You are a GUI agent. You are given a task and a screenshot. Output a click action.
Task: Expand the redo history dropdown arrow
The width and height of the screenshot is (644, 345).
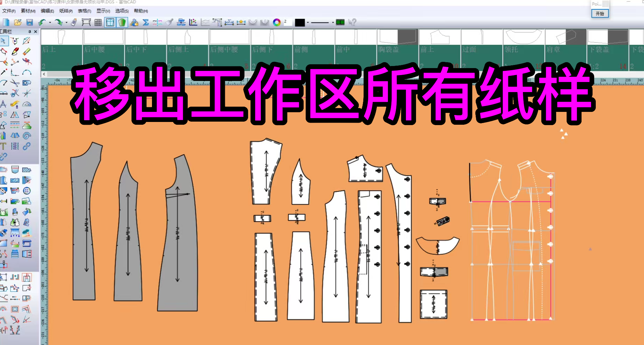[x=66, y=23]
